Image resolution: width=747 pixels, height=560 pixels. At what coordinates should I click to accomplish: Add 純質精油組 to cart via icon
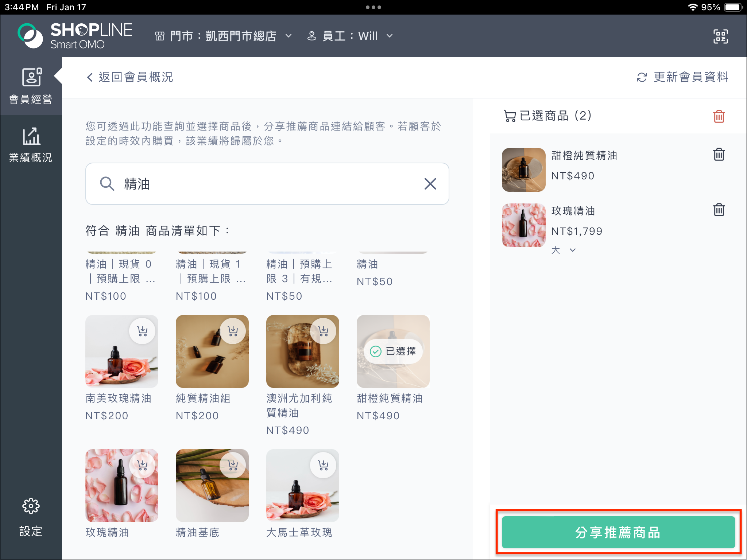(233, 331)
